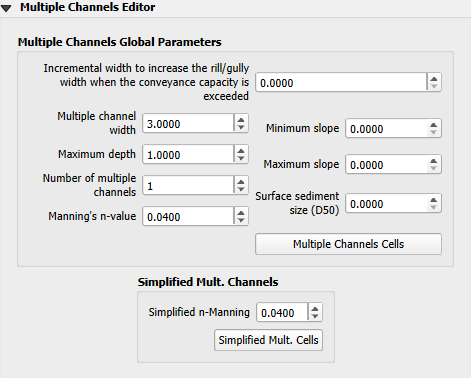The width and height of the screenshot is (471, 378).
Task: Open the Simplified Mult. Cells table
Action: [x=268, y=340]
